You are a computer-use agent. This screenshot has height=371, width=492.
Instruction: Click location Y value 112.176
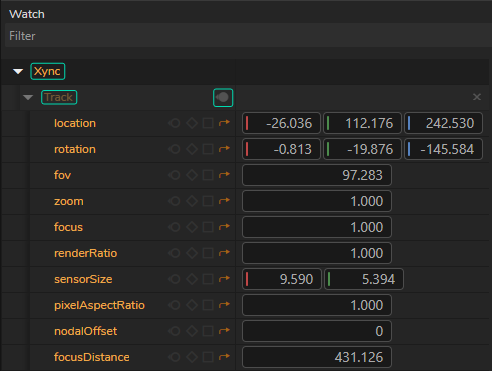click(x=362, y=123)
